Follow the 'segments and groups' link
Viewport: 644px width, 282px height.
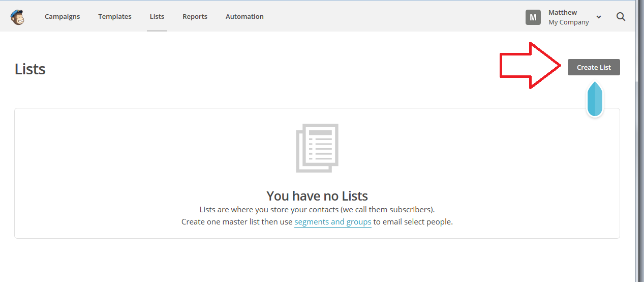333,222
